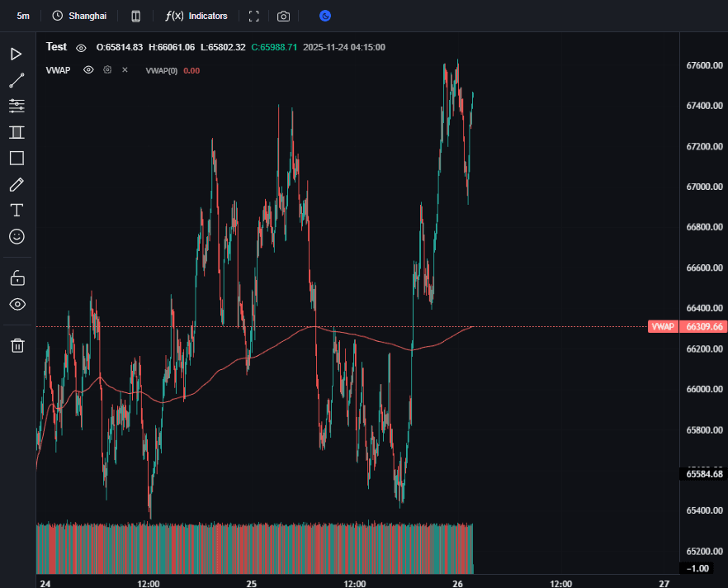Open the Indicators menu

tap(196, 16)
